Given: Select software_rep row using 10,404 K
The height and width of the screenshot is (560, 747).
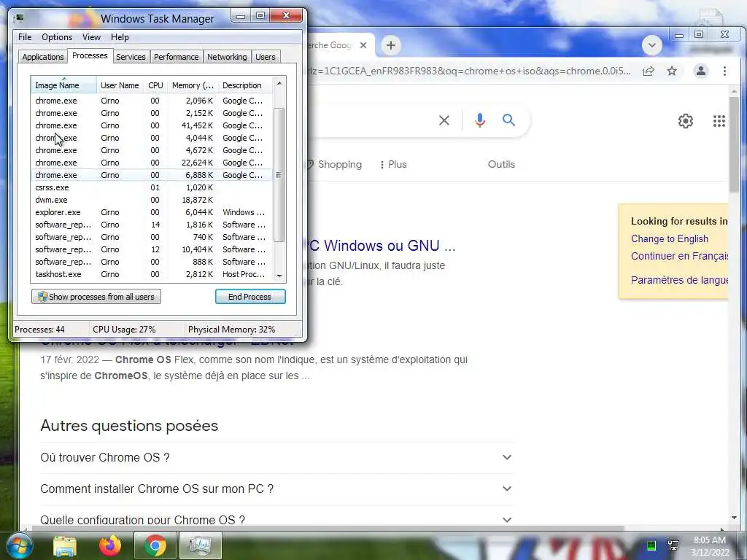Looking at the screenshot, I should point(152,249).
